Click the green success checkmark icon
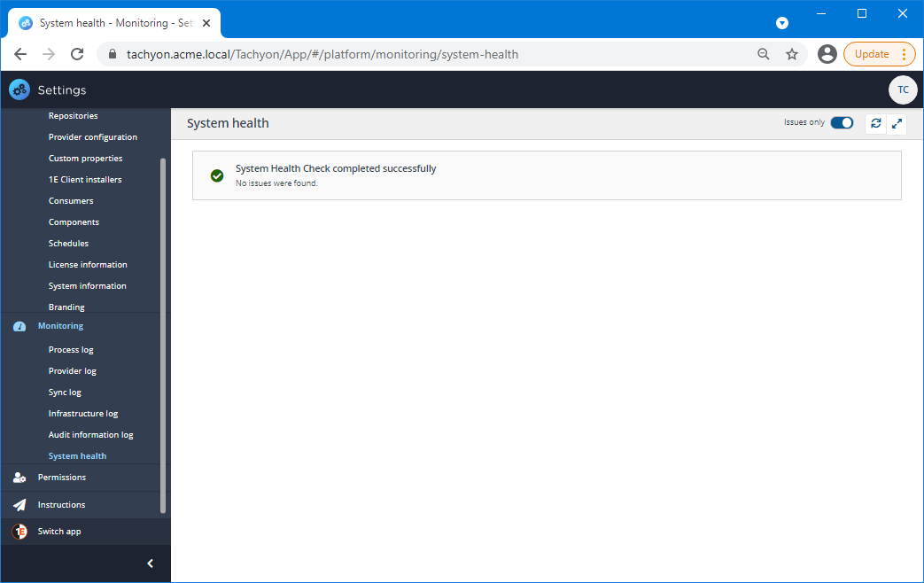Viewport: 924px width, 583px height. [217, 175]
